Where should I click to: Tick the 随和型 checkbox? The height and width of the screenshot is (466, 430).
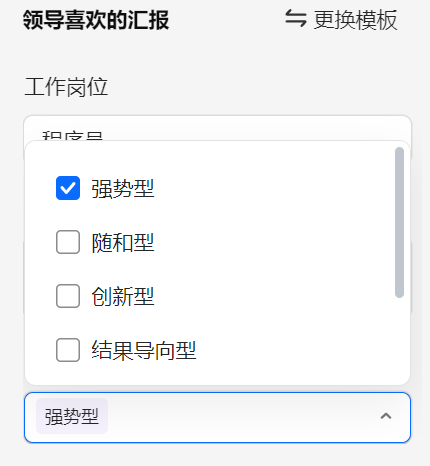pyautogui.click(x=68, y=242)
